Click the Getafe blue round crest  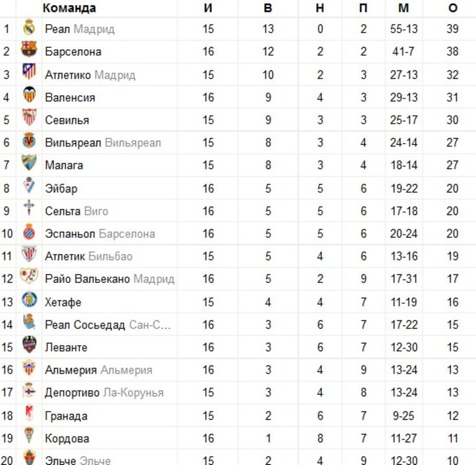click(29, 300)
